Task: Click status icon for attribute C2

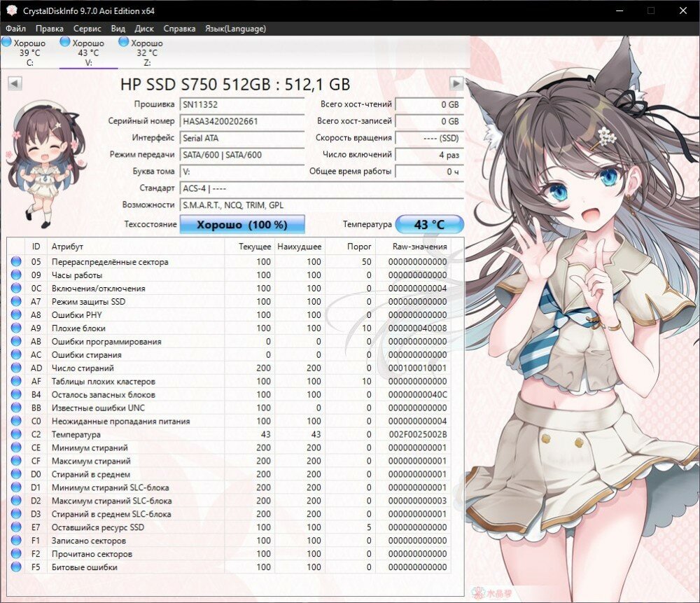Action: coord(16,434)
